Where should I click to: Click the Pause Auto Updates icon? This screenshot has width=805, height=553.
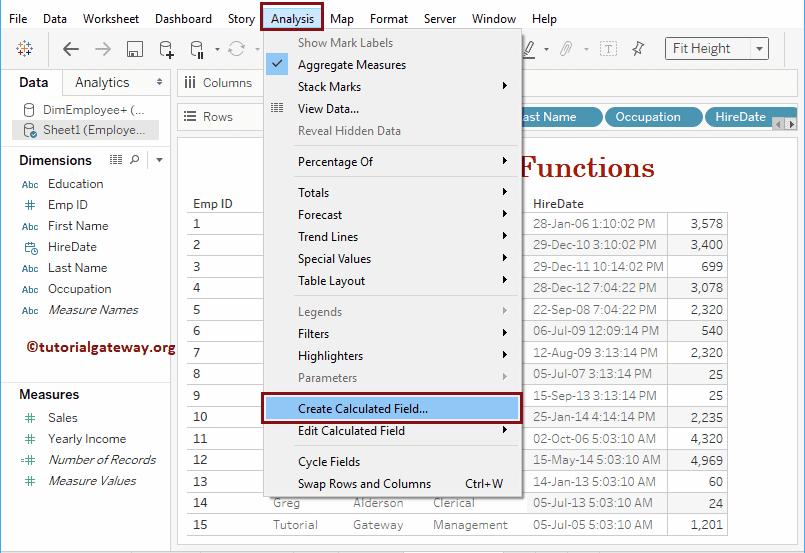coord(197,49)
